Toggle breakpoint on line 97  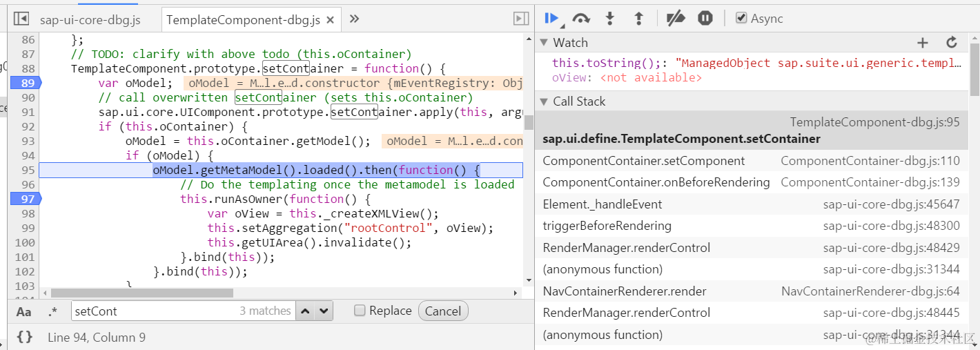pos(26,199)
